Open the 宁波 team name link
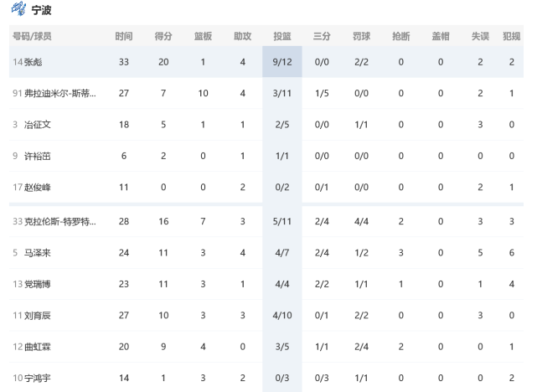The height and width of the screenshot is (392, 537). coord(41,10)
